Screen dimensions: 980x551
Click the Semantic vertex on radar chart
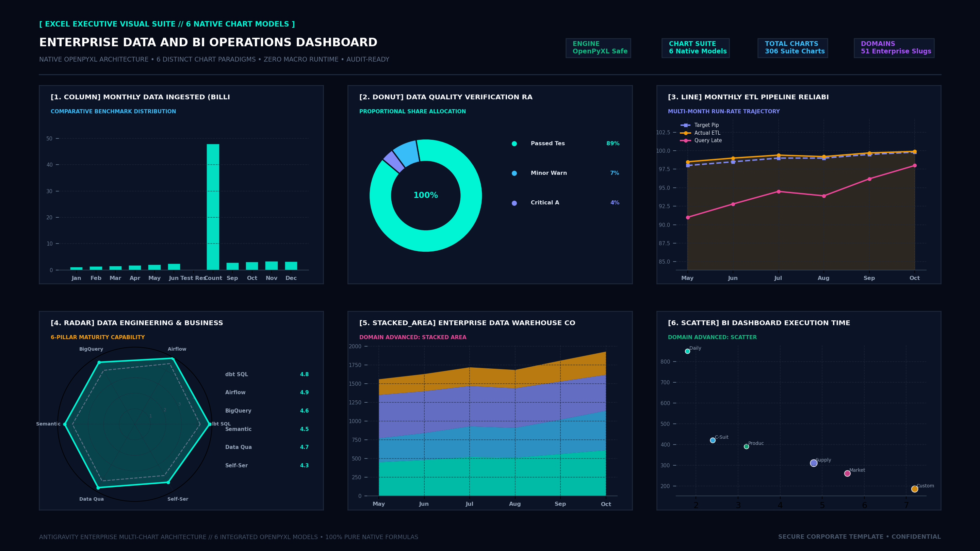pos(65,424)
